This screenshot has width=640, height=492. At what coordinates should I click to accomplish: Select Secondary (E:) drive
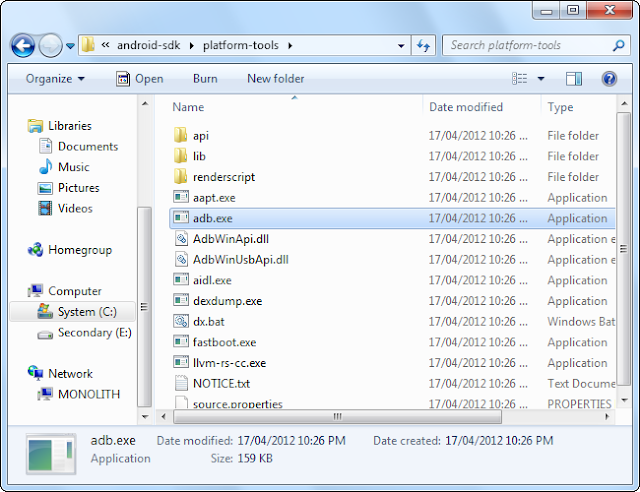tap(84, 333)
